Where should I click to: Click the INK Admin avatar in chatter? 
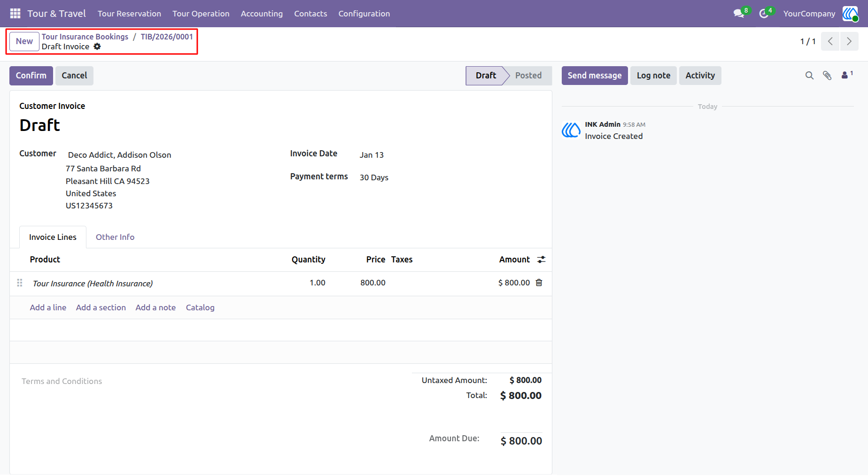tap(571, 130)
